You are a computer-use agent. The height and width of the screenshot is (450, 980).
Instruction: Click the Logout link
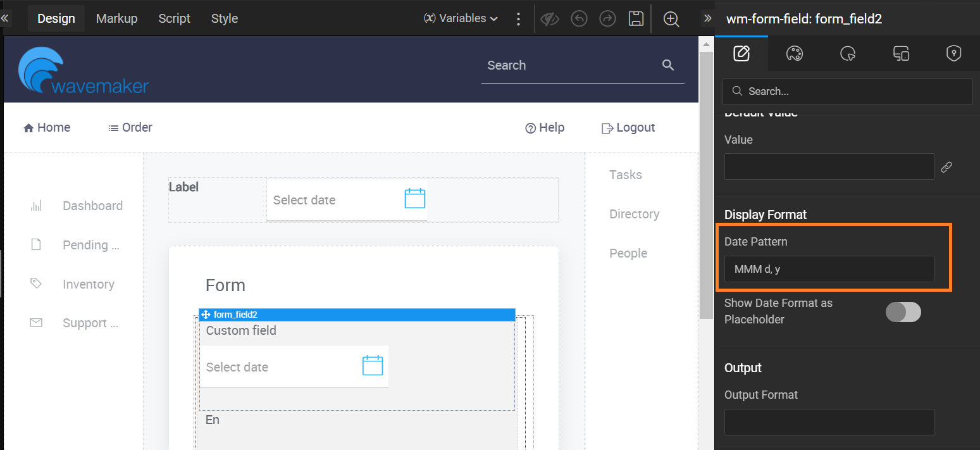[x=628, y=128]
